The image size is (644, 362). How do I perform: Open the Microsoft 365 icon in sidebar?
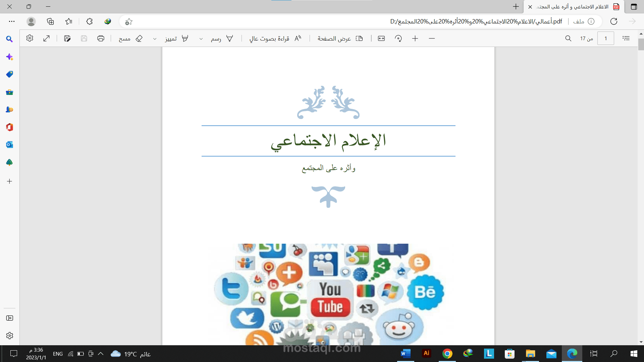9,127
